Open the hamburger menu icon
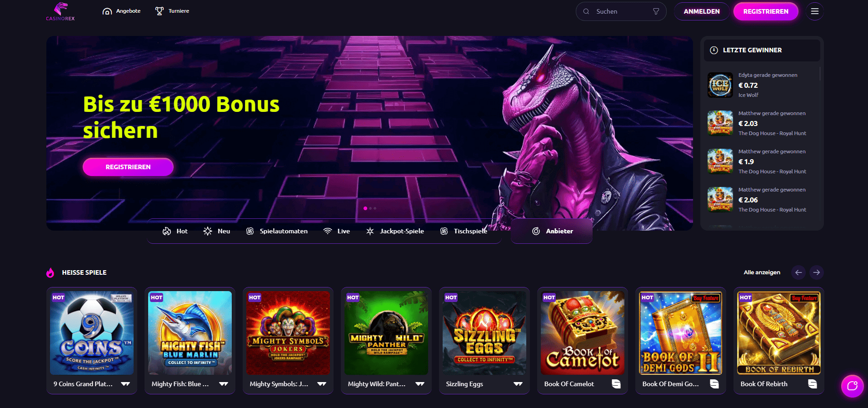The height and width of the screenshot is (408, 868). point(814,11)
